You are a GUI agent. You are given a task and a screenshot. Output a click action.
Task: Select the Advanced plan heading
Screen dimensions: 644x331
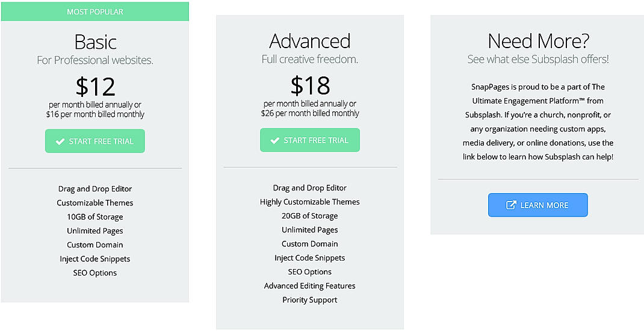tap(310, 41)
